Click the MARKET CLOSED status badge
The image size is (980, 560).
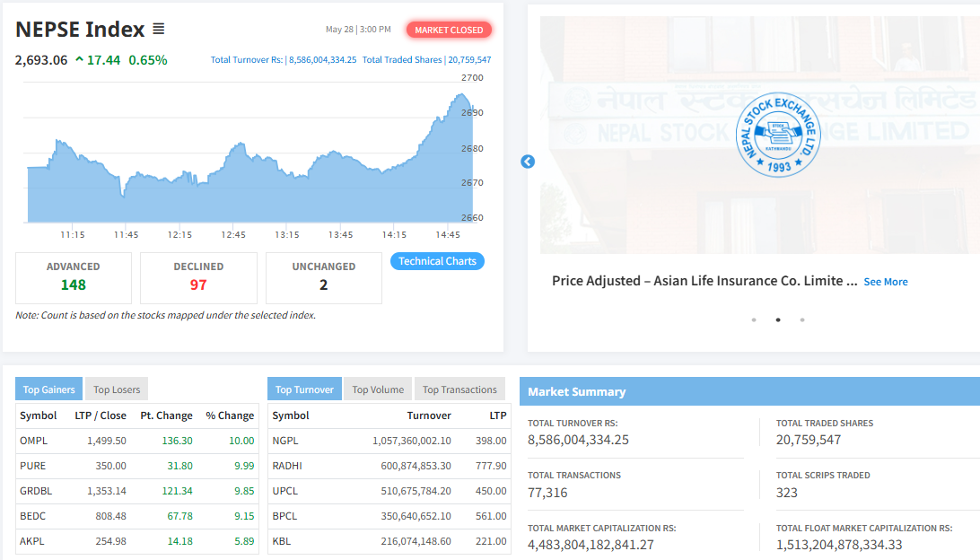click(449, 30)
